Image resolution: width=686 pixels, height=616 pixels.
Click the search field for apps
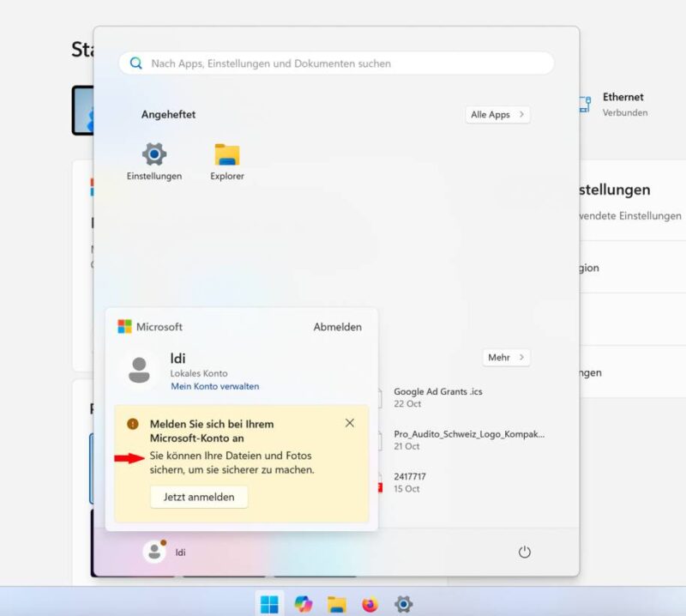coord(336,63)
